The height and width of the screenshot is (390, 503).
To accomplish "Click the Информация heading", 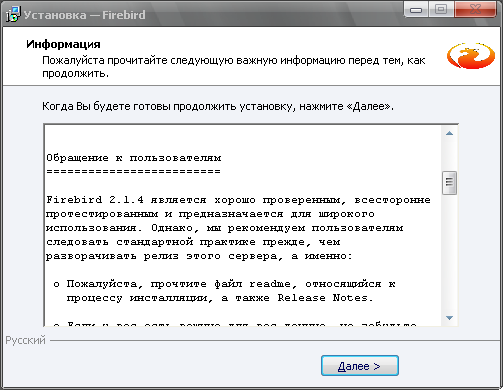I will [x=63, y=44].
